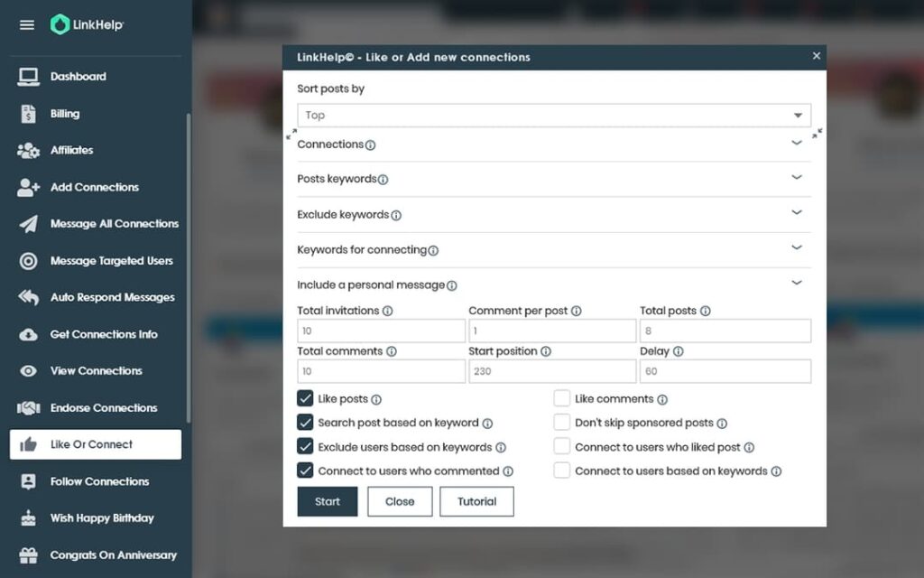Open the hamburger menu icon

26,24
